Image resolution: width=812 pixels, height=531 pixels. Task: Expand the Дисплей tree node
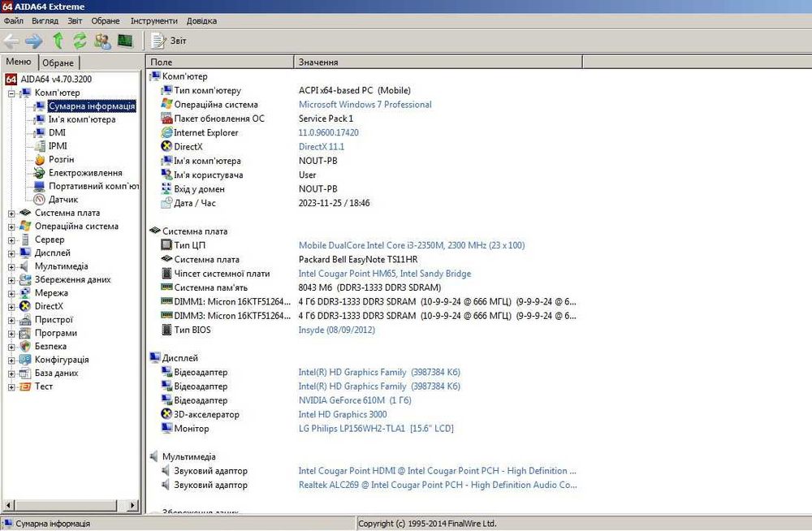[11, 254]
